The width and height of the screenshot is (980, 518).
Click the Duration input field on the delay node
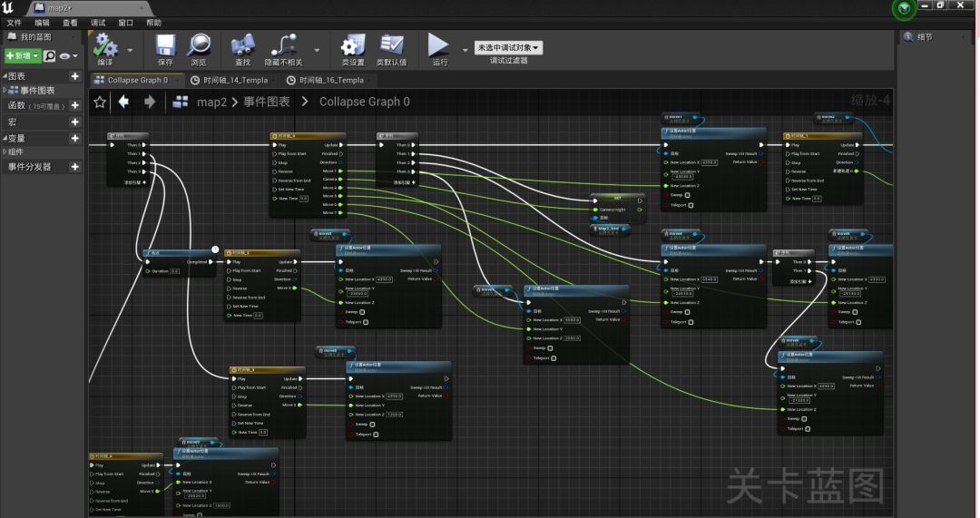click(x=173, y=270)
